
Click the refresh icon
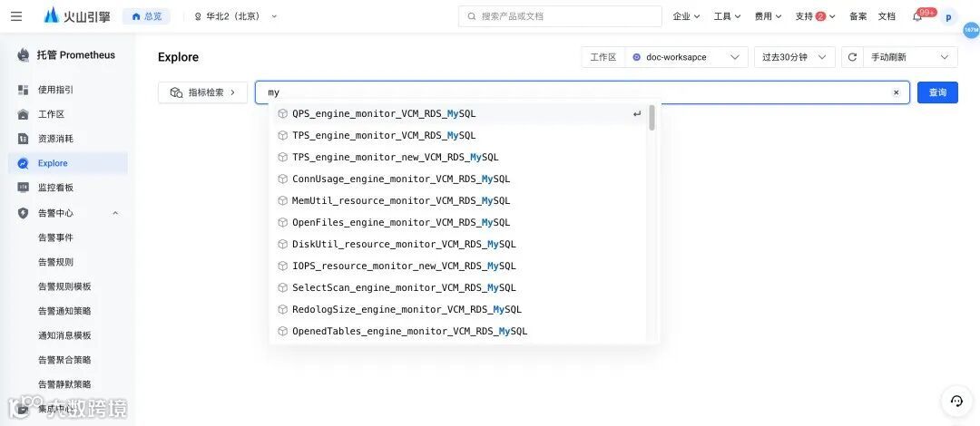pos(852,57)
